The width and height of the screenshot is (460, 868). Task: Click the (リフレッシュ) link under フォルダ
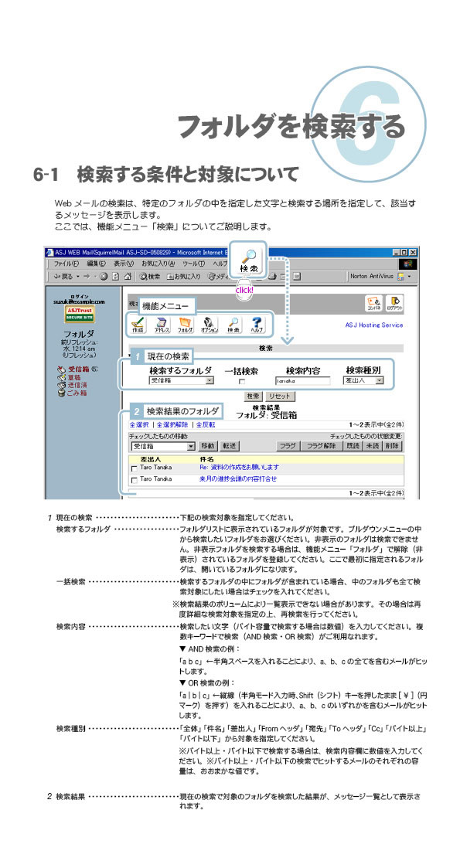pyautogui.click(x=80, y=354)
